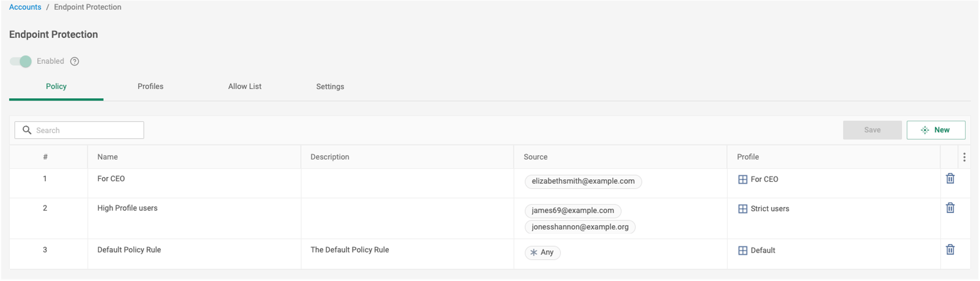Click the Default profile grid icon

pyautogui.click(x=742, y=251)
